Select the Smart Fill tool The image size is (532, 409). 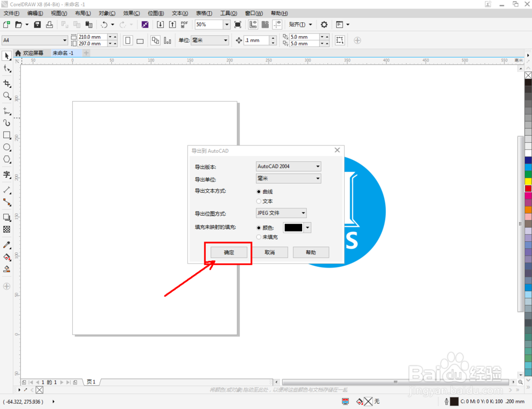[x=7, y=269]
